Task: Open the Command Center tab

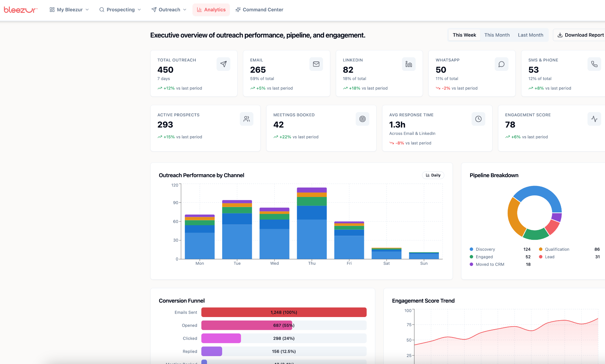Action: (259, 10)
